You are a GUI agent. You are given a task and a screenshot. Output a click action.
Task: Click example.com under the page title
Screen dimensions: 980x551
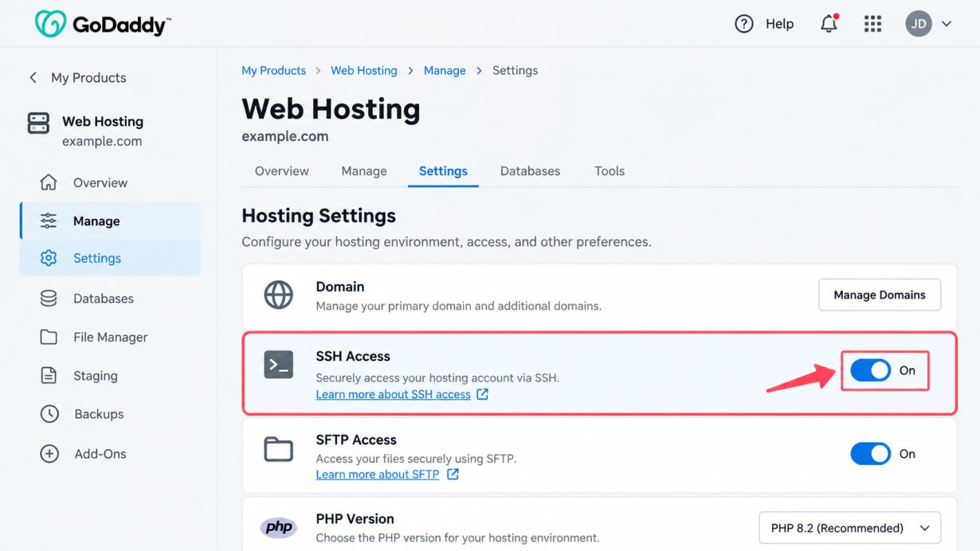285,136
